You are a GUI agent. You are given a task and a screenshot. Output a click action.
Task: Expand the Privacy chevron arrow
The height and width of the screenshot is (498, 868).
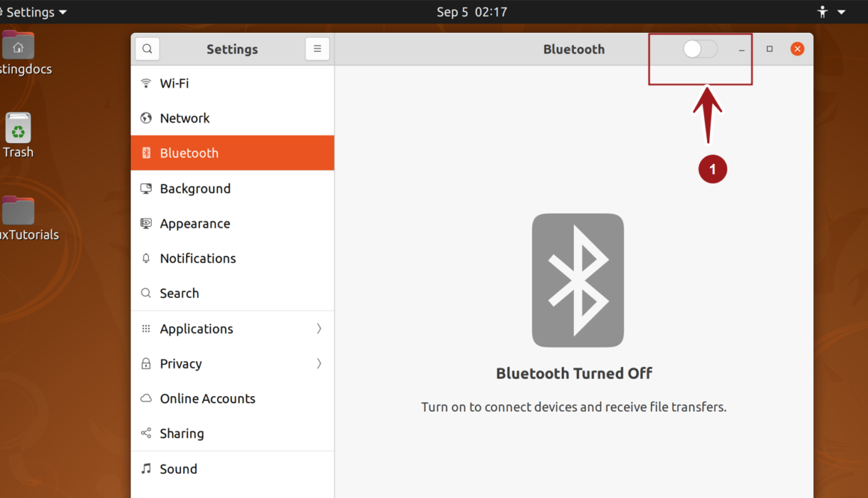[x=319, y=364]
